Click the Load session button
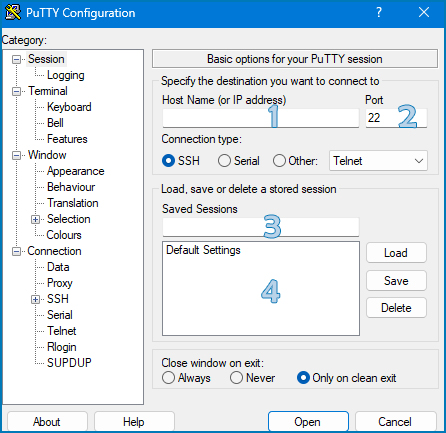The height and width of the screenshot is (433, 446). pyautogui.click(x=396, y=253)
